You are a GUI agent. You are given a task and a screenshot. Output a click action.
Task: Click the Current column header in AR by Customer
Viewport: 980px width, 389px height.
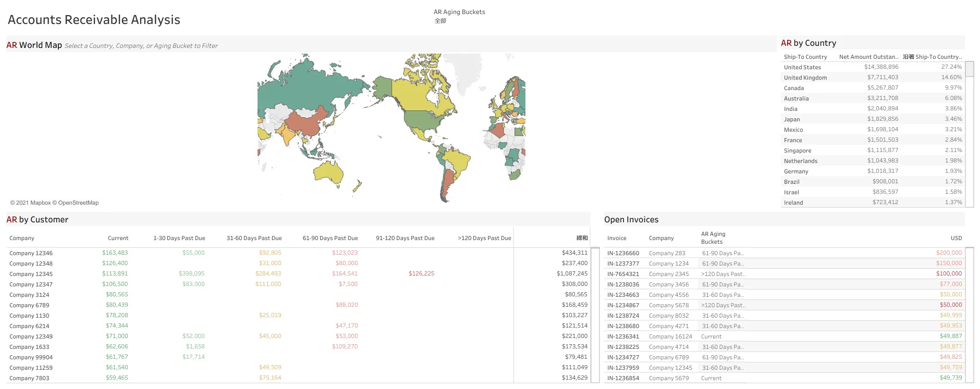[118, 238]
